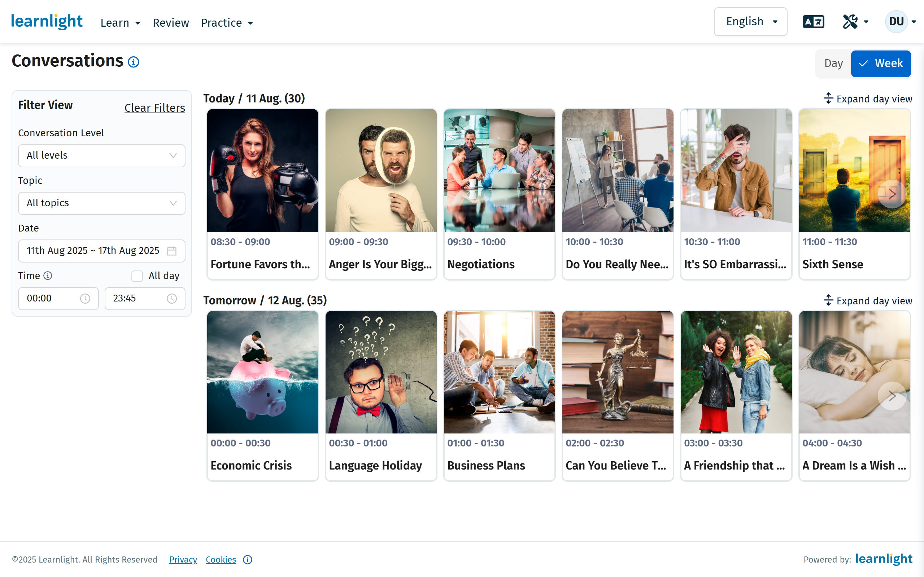Enable the All day checkbox
924x577 pixels.
click(x=137, y=276)
